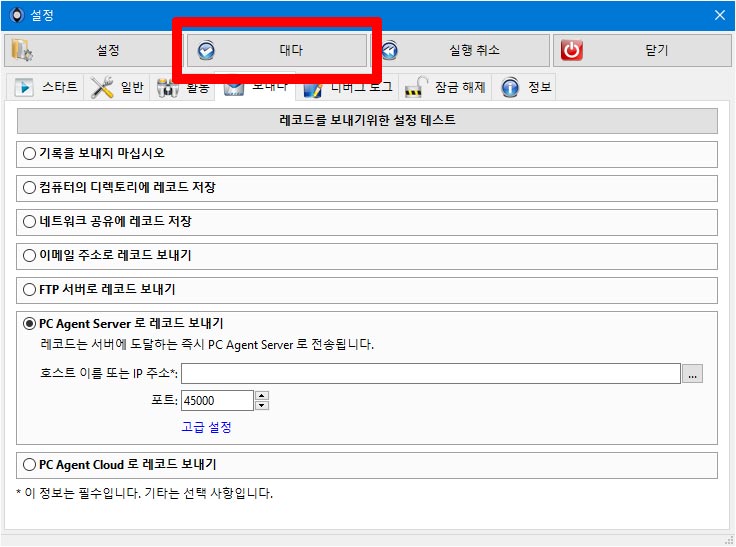
Task: Decrease port value with down arrow
Action: (x=262, y=406)
